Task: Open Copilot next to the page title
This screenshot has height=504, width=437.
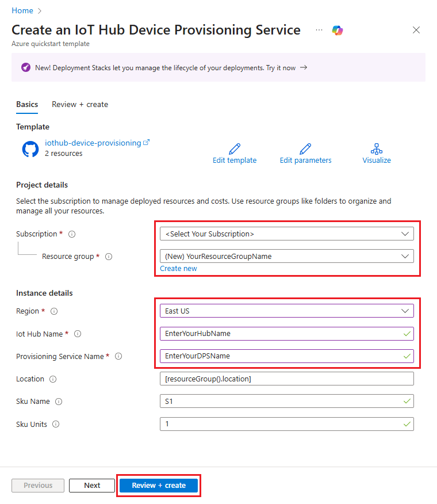Action: pos(338,30)
